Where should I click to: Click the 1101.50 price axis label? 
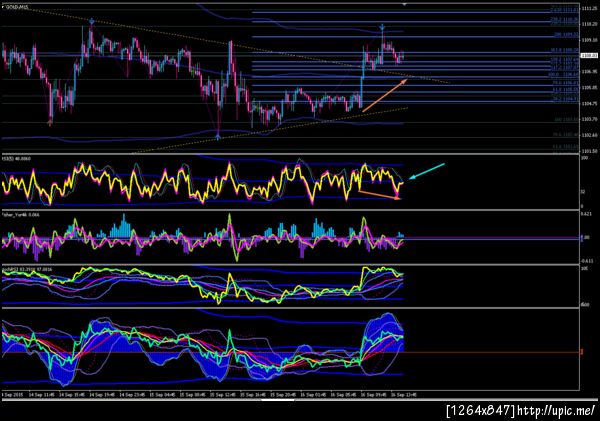click(589, 151)
